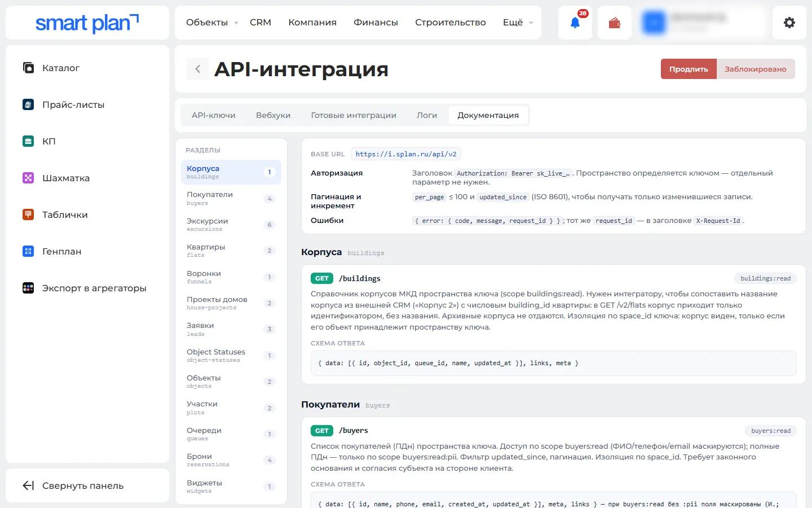Click the buildings:read scope tag
Screen dimensions: 812x508
(765, 278)
